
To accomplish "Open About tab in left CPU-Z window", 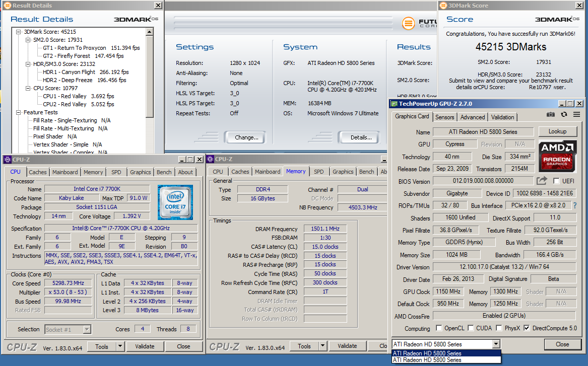I will point(185,172).
